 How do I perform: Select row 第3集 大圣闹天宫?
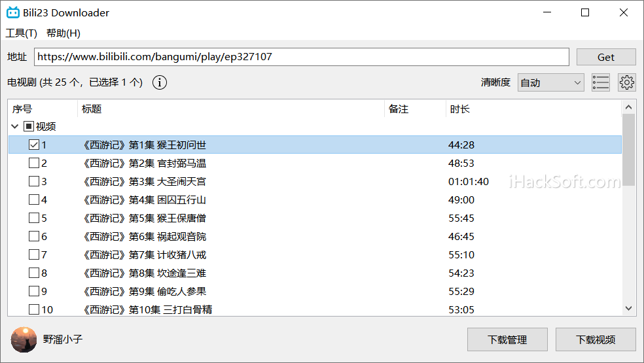click(315, 182)
